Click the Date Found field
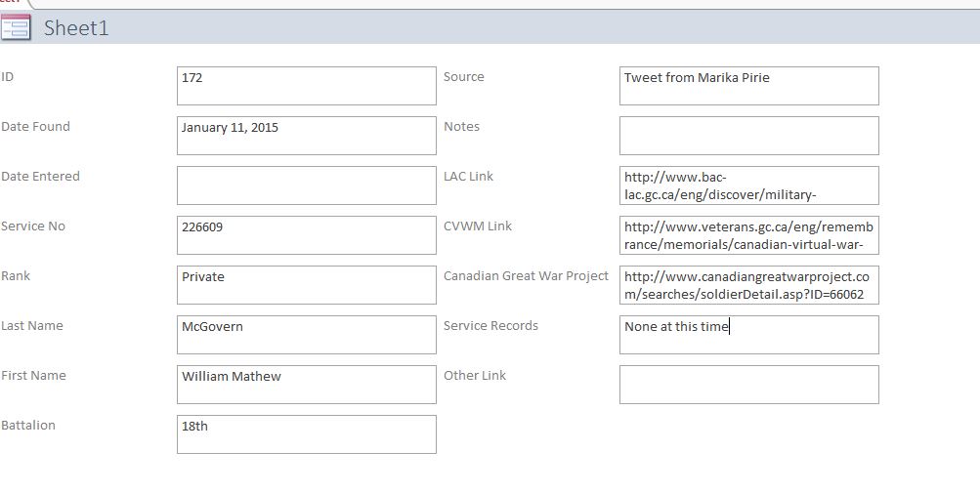The image size is (980, 493). click(x=306, y=136)
